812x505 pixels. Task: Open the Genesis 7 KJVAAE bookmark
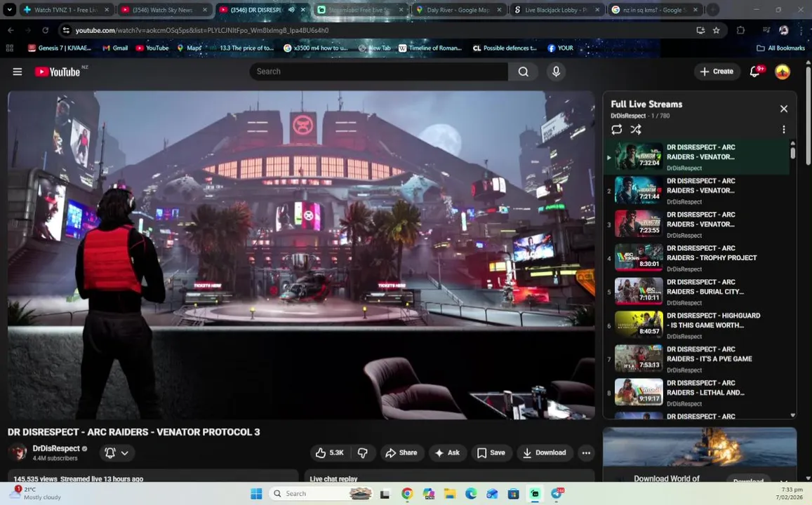tap(60, 48)
